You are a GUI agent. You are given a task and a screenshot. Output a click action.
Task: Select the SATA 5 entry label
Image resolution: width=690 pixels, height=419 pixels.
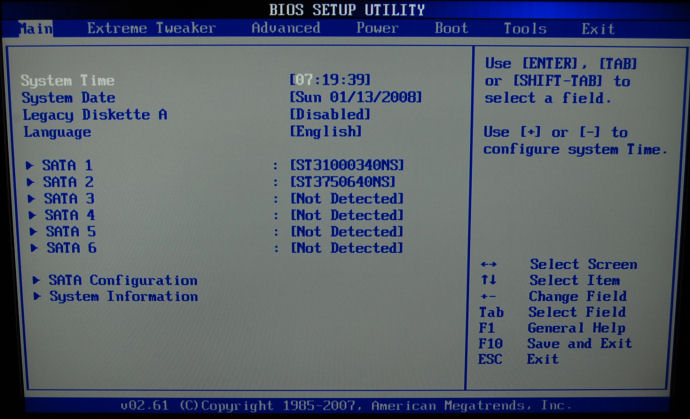click(71, 232)
